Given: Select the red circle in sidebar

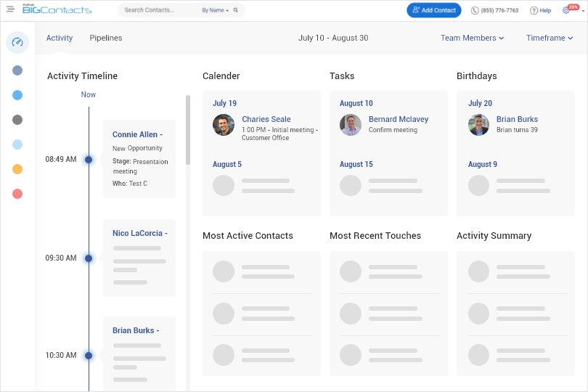Looking at the screenshot, I should (x=17, y=194).
